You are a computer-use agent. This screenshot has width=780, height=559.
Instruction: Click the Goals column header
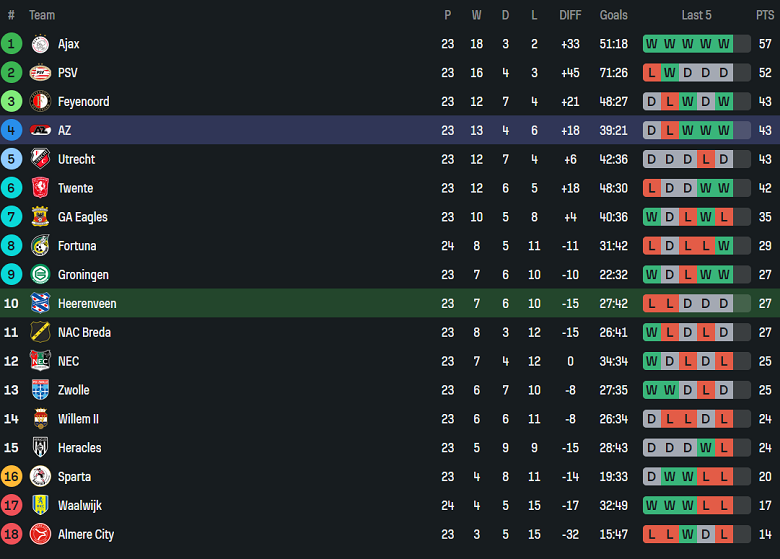pos(613,15)
